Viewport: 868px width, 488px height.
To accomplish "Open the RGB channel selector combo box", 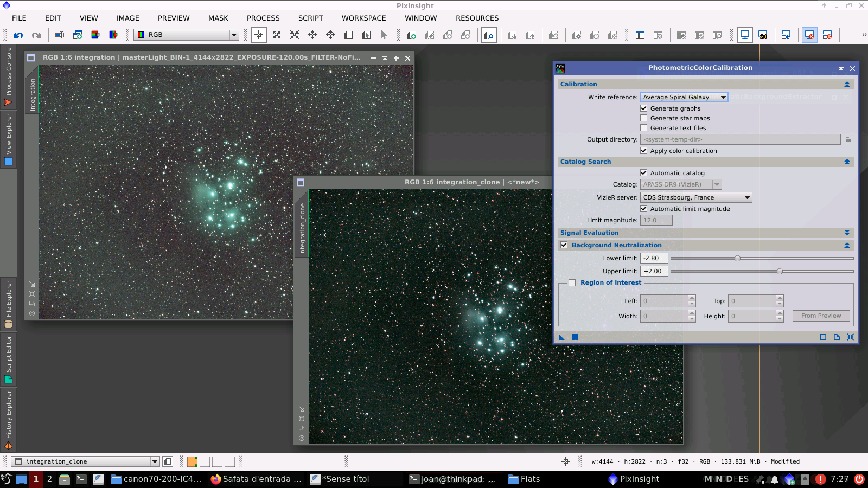I will click(x=233, y=34).
